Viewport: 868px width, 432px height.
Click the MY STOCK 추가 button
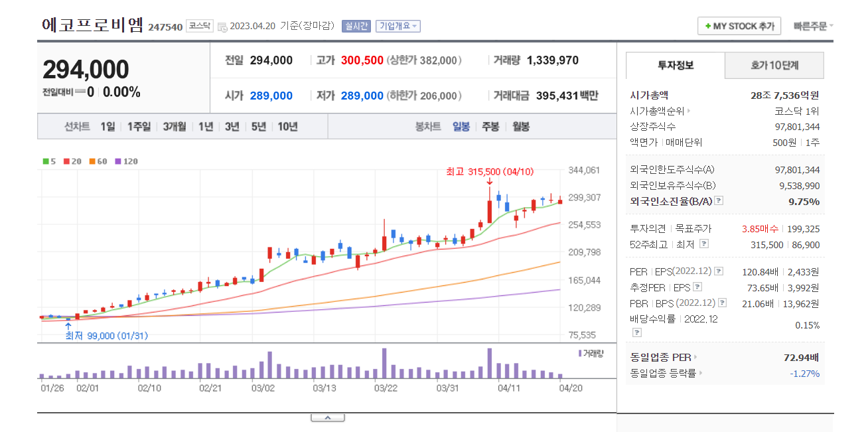739,26
